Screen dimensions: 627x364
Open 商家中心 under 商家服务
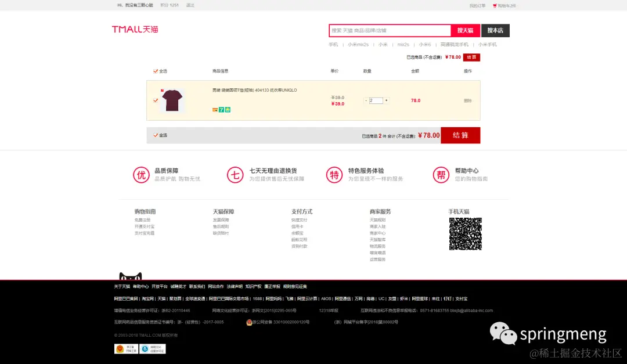[x=377, y=233]
